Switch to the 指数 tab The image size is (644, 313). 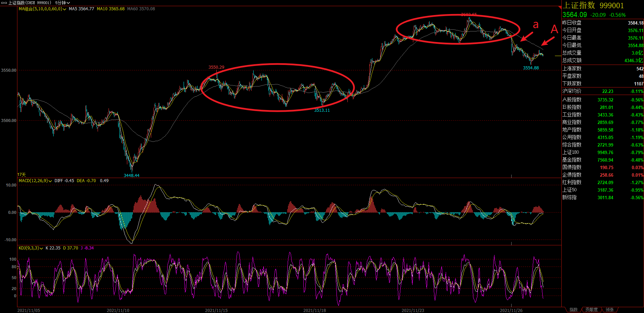573,310
